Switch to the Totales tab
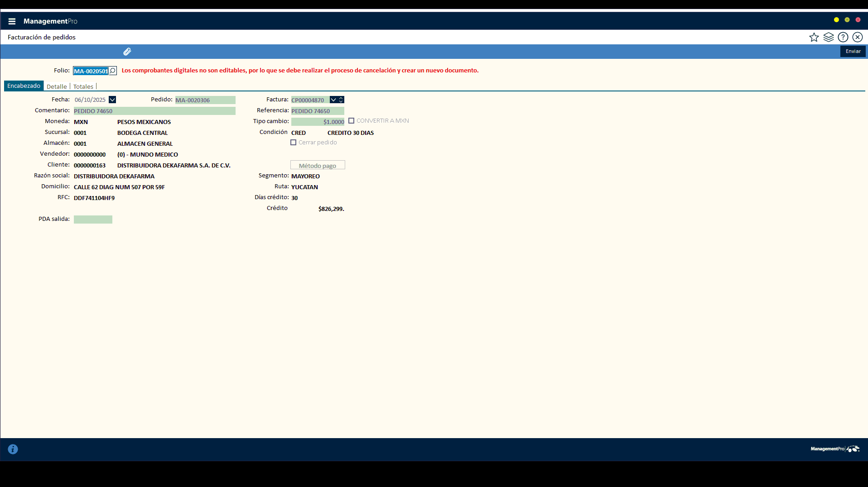The height and width of the screenshot is (487, 868). tap(83, 86)
